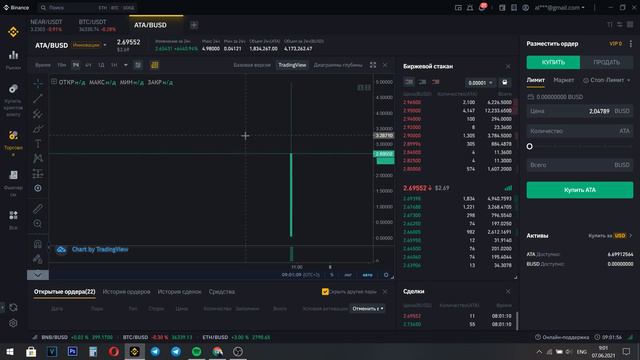Viewport: 640px width, 360px height.
Task: Add a new trading pair tab
Action: 194,25
